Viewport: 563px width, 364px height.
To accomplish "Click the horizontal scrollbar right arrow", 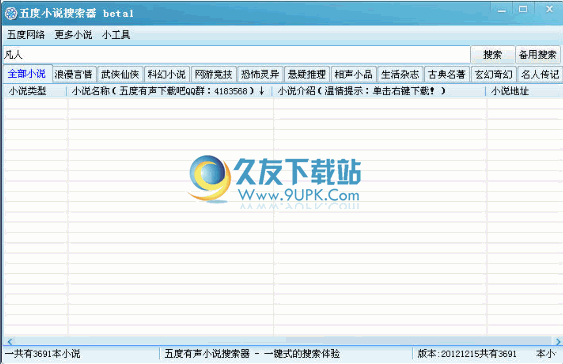I will click(x=558, y=341).
